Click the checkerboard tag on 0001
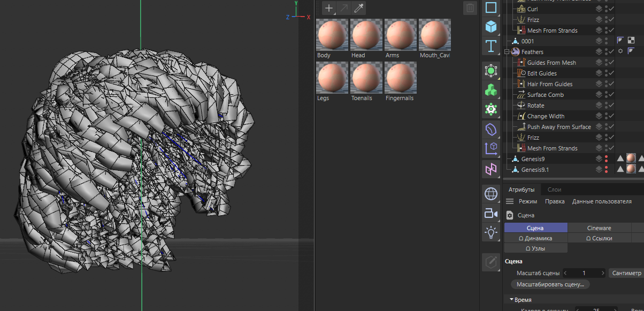The height and width of the screenshot is (311, 644). pyautogui.click(x=631, y=41)
